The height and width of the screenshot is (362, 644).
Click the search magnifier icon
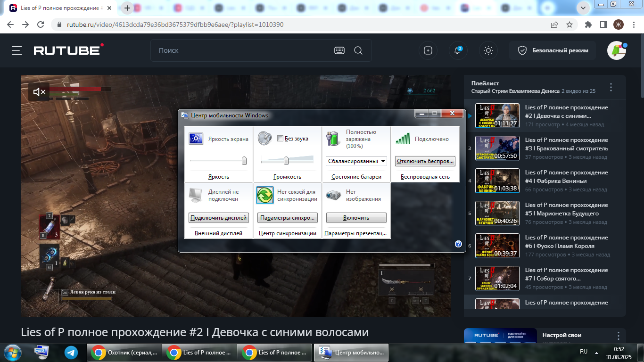[358, 50]
